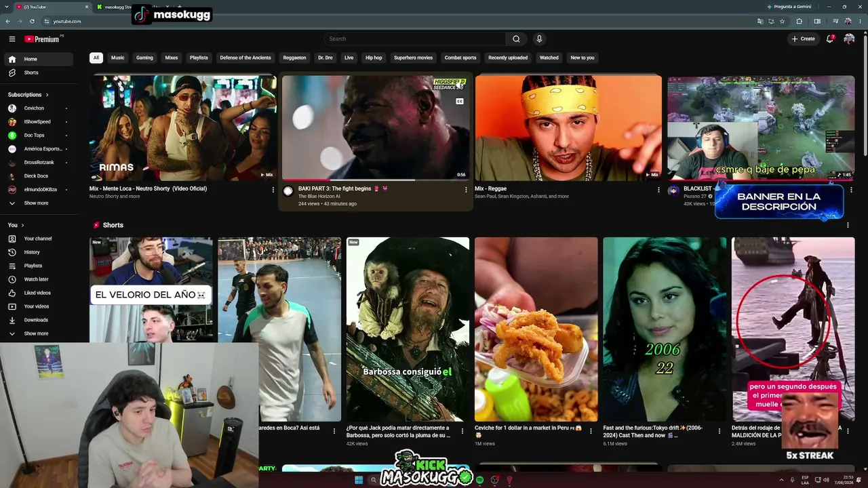This screenshot has height=488, width=868.
Task: Select the Superhero movies filter chip
Action: click(413, 58)
